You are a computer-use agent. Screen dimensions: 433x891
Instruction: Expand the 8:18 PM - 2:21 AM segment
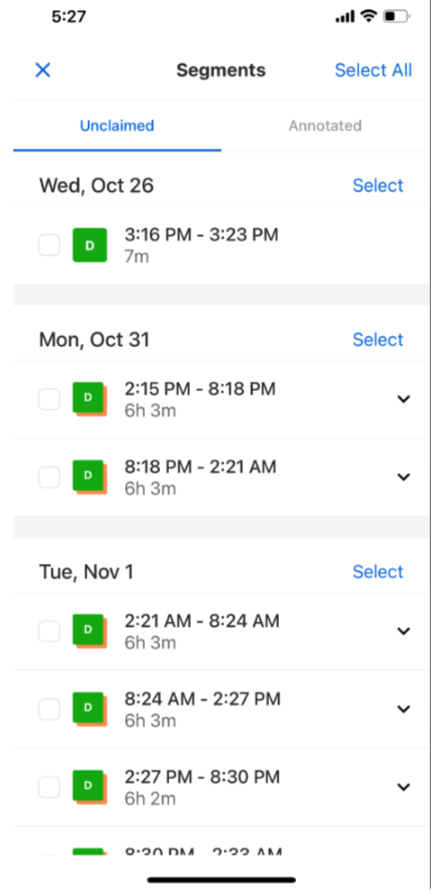click(403, 477)
